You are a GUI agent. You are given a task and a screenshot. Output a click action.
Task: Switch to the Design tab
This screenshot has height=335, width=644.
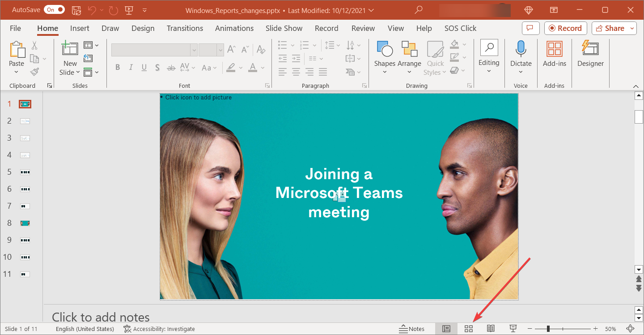[x=143, y=28]
